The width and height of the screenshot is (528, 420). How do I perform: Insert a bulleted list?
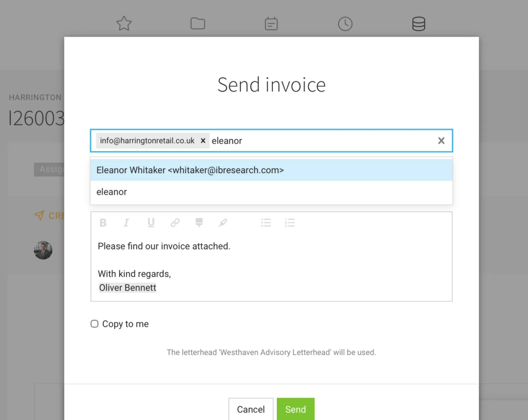coord(266,222)
